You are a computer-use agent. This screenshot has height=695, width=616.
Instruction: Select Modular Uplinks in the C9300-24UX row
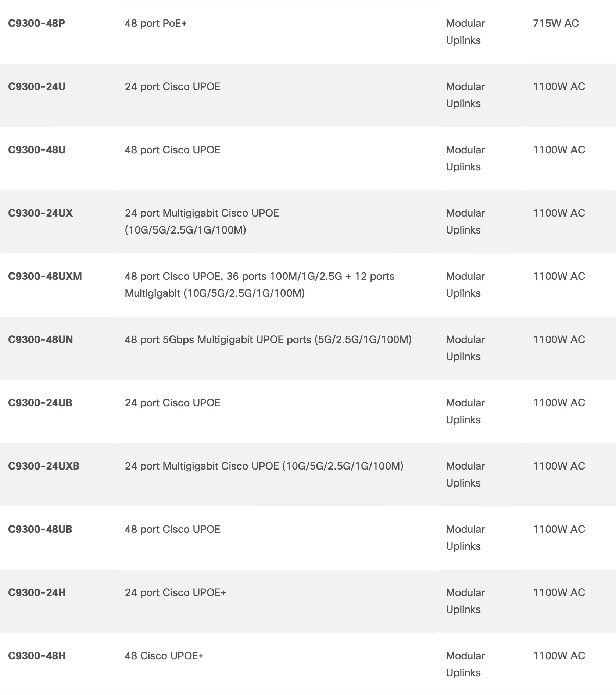pyautogui.click(x=465, y=221)
